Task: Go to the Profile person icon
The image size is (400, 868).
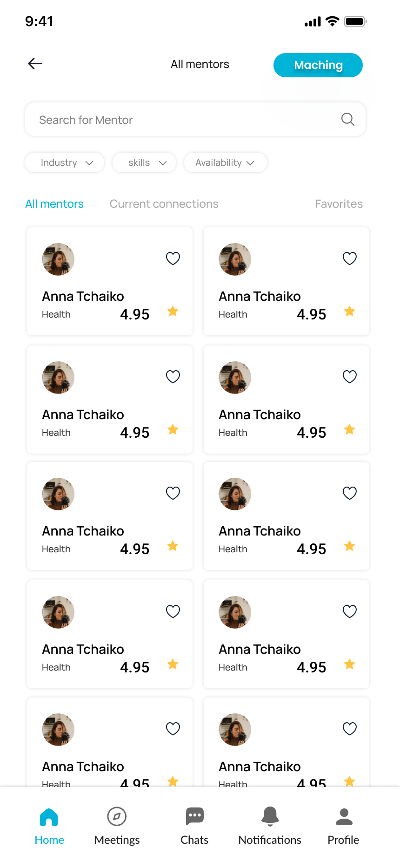Action: (344, 816)
